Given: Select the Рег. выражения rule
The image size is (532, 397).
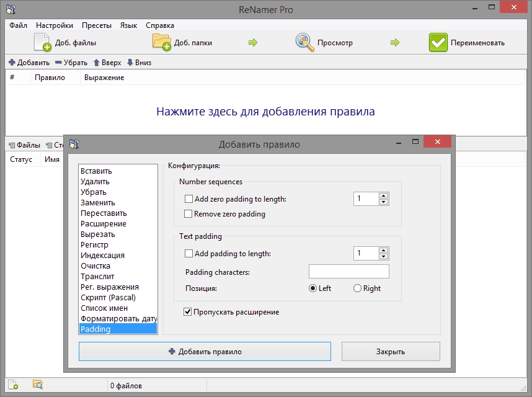Looking at the screenshot, I should pyautogui.click(x=118, y=287).
